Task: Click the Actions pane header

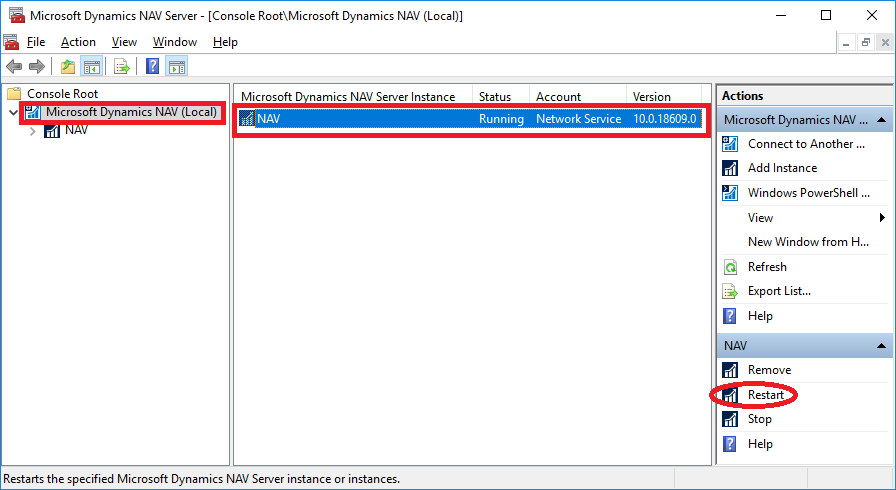Action: (805, 96)
